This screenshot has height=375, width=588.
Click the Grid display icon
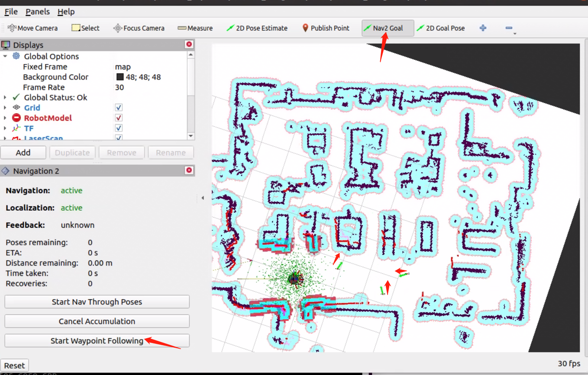[x=16, y=107]
